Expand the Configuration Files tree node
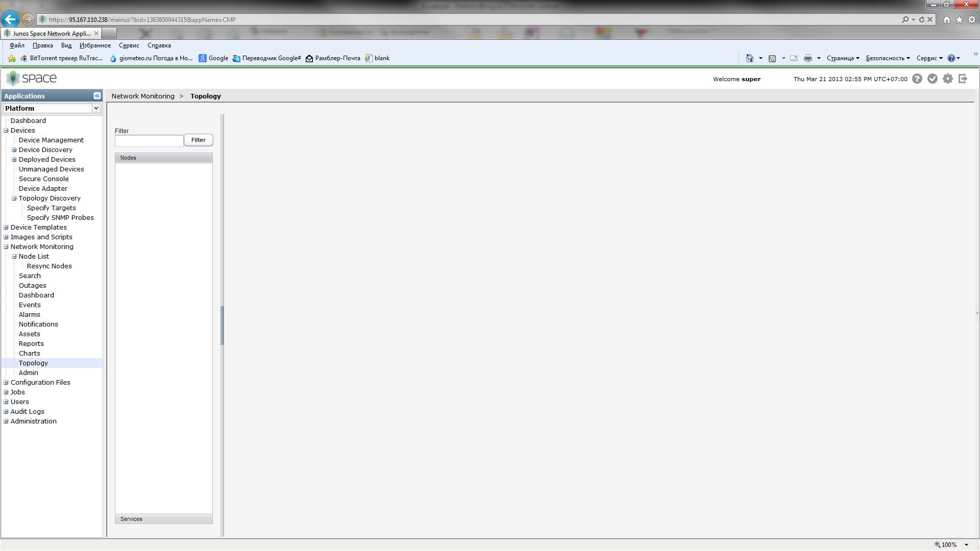980x551 pixels. tap(6, 383)
